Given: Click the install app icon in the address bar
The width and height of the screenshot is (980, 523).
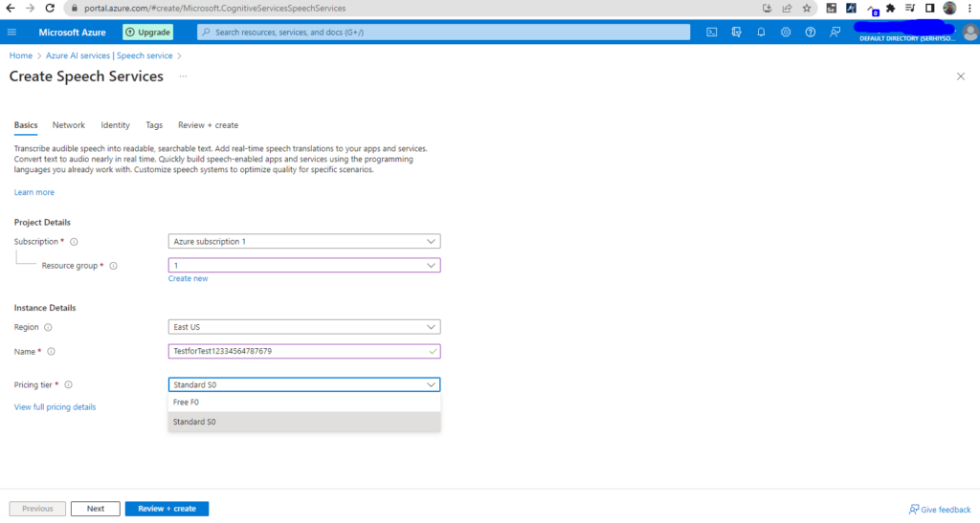Looking at the screenshot, I should click(x=767, y=8).
